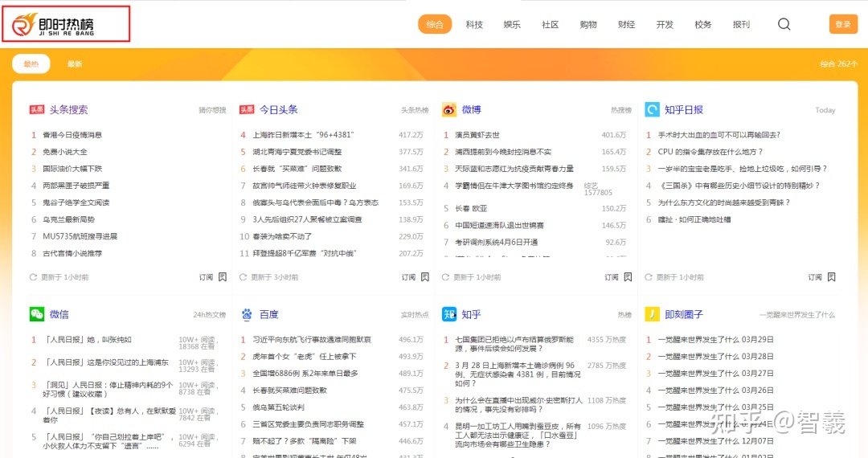The height and width of the screenshot is (458, 868).
Task: Go to the 校务 category
Action: 703,24
